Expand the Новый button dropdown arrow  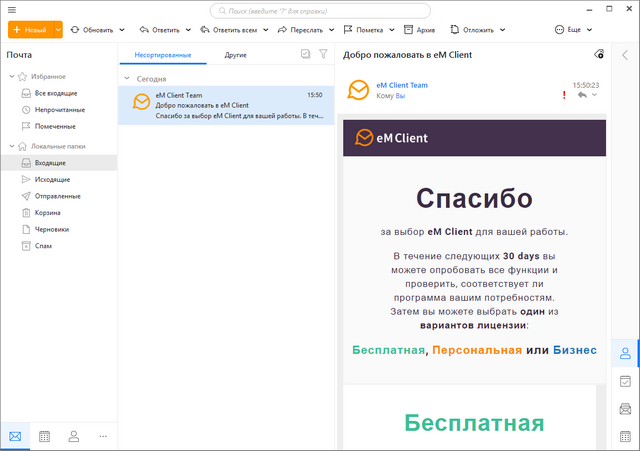pyautogui.click(x=58, y=30)
